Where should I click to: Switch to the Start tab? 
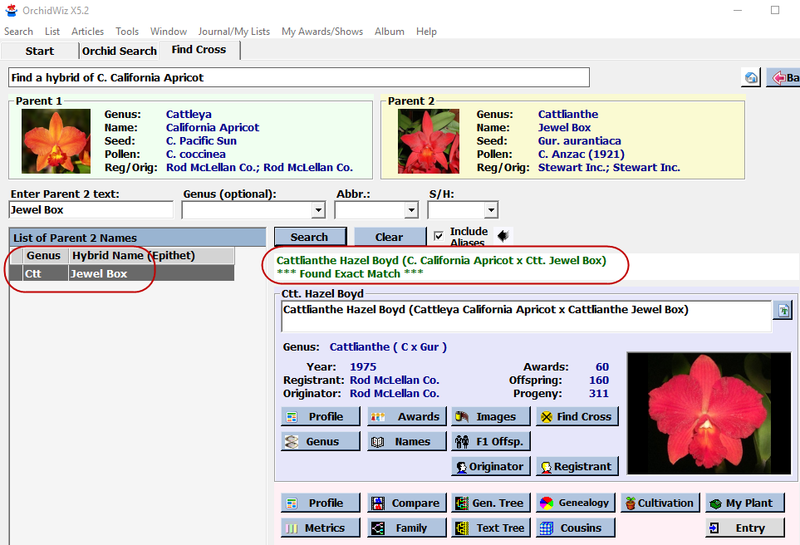click(x=40, y=51)
